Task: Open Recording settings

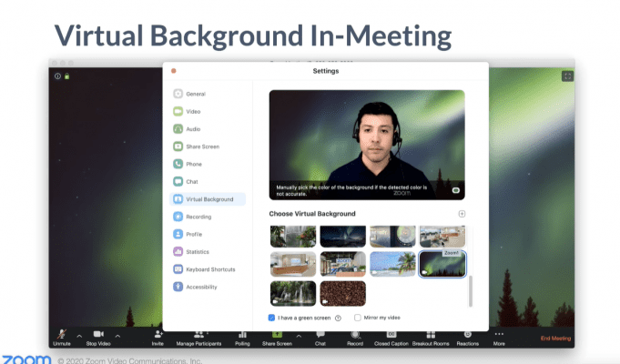Action: click(193, 217)
